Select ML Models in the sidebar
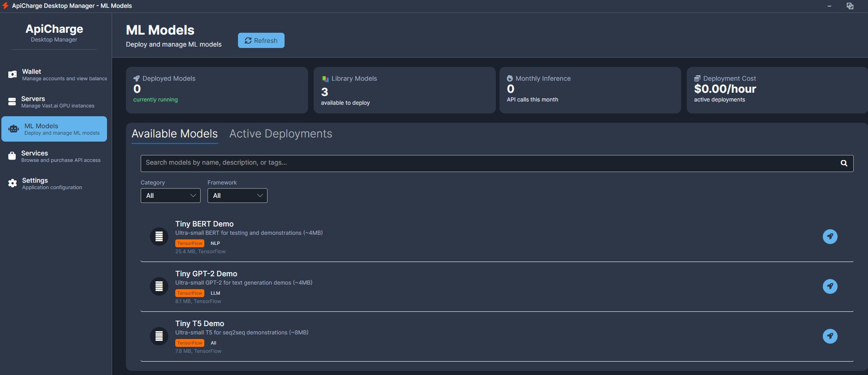The image size is (868, 375). pos(54,129)
